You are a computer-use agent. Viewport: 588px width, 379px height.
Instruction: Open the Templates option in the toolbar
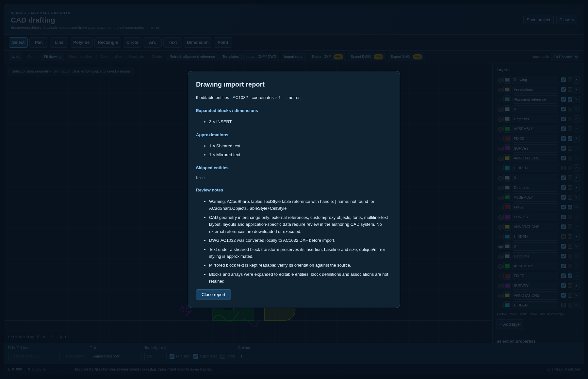pos(231,57)
